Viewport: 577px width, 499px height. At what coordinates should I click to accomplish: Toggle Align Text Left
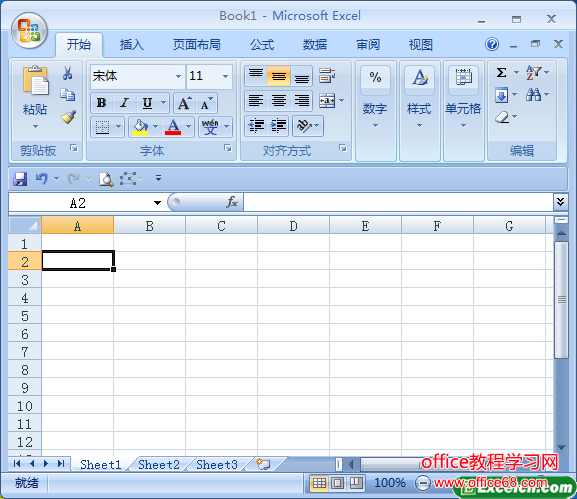pos(256,100)
